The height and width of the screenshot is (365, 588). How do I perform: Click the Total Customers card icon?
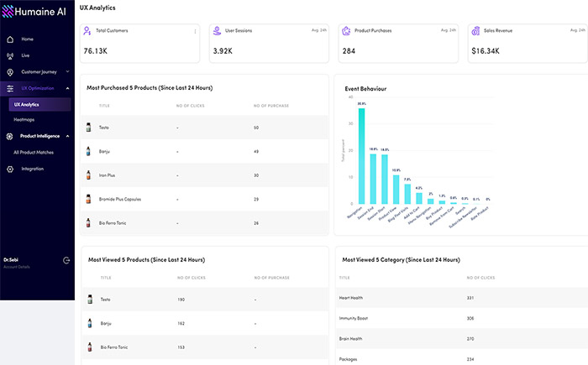(88, 31)
